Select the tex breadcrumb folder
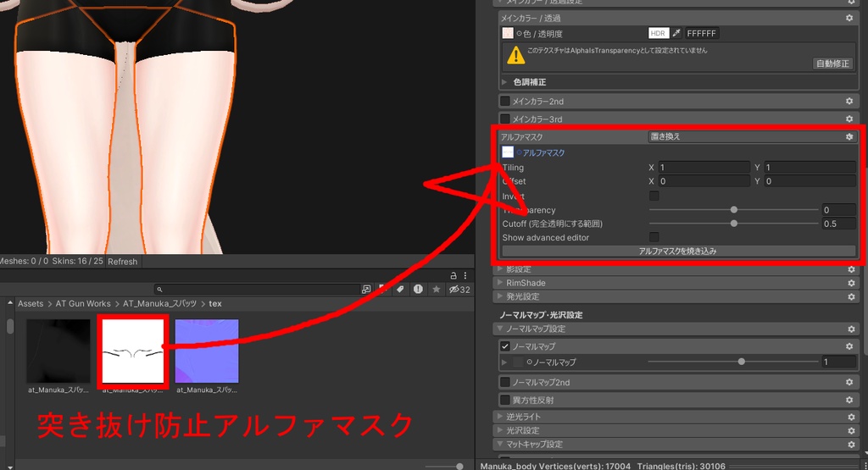The height and width of the screenshot is (470, 868). [x=215, y=303]
